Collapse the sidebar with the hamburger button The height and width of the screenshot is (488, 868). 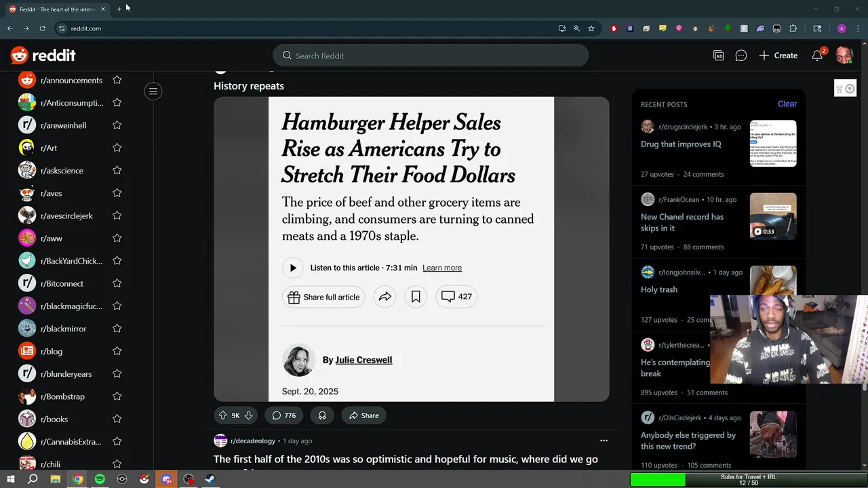(x=153, y=91)
